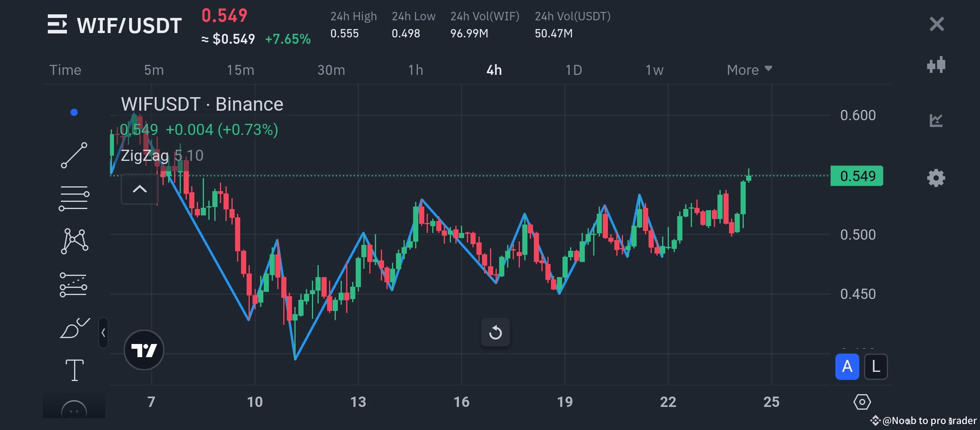Screen dimensions: 980x430
Task: Enable Log scale with the L button
Action: [876, 366]
